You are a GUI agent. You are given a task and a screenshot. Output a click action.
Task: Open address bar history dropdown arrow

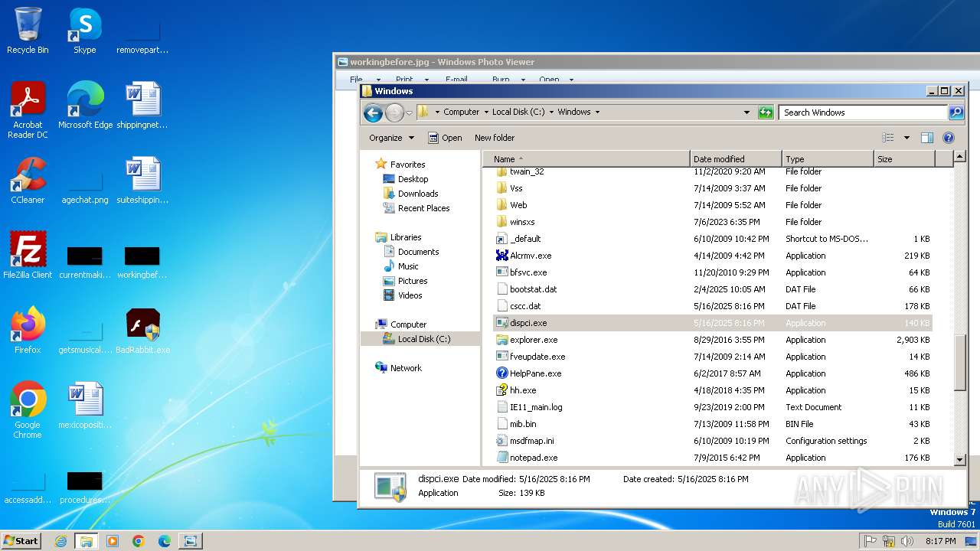(747, 112)
